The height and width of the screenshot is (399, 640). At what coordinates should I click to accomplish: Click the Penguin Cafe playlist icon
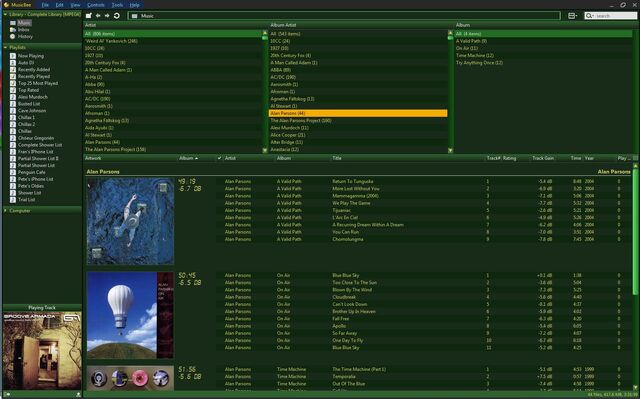tap(13, 172)
